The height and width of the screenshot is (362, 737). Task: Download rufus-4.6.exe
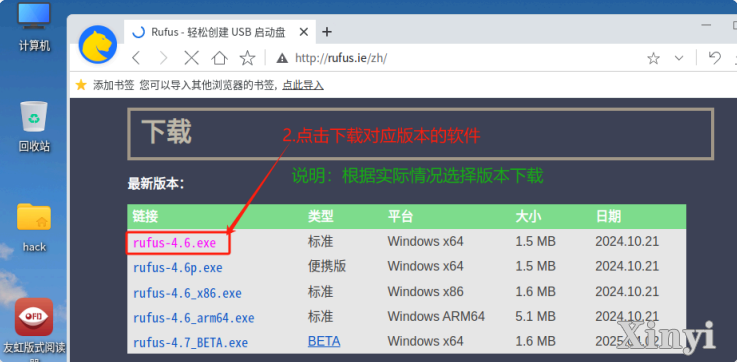(174, 243)
